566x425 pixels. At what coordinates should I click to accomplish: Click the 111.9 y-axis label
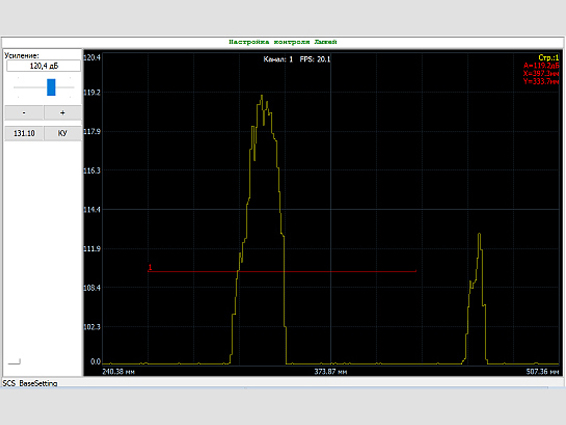pos(92,248)
